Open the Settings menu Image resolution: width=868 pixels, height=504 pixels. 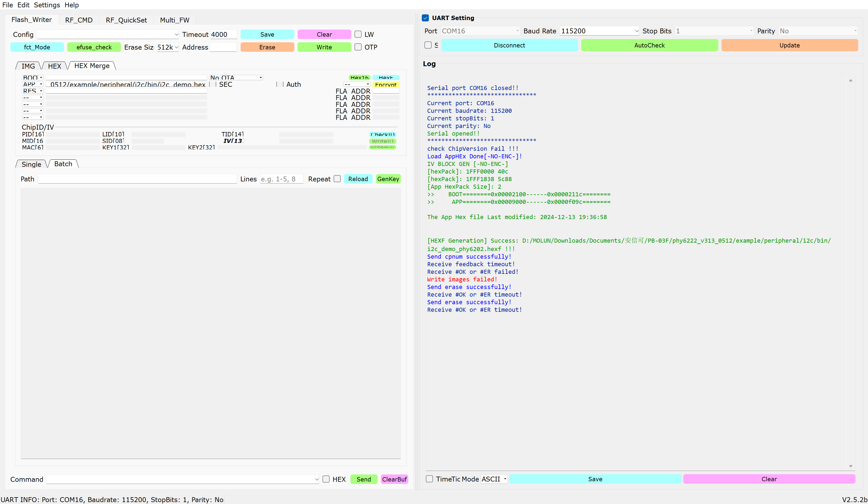click(x=47, y=5)
